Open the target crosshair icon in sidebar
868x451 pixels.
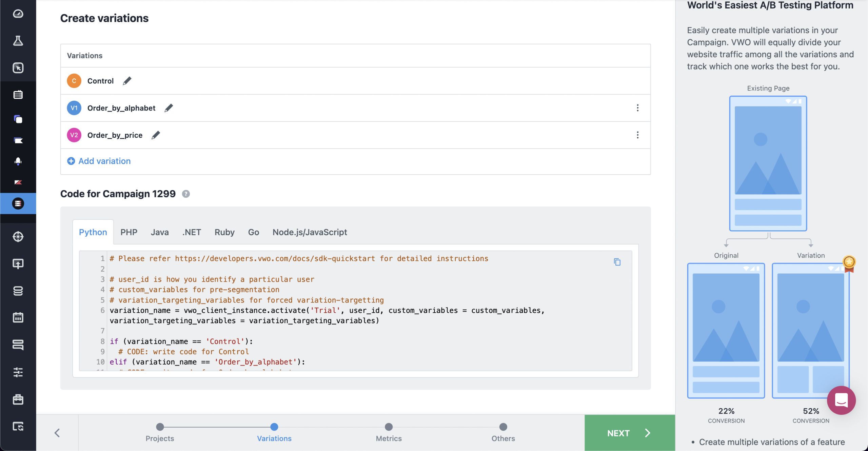click(x=18, y=236)
